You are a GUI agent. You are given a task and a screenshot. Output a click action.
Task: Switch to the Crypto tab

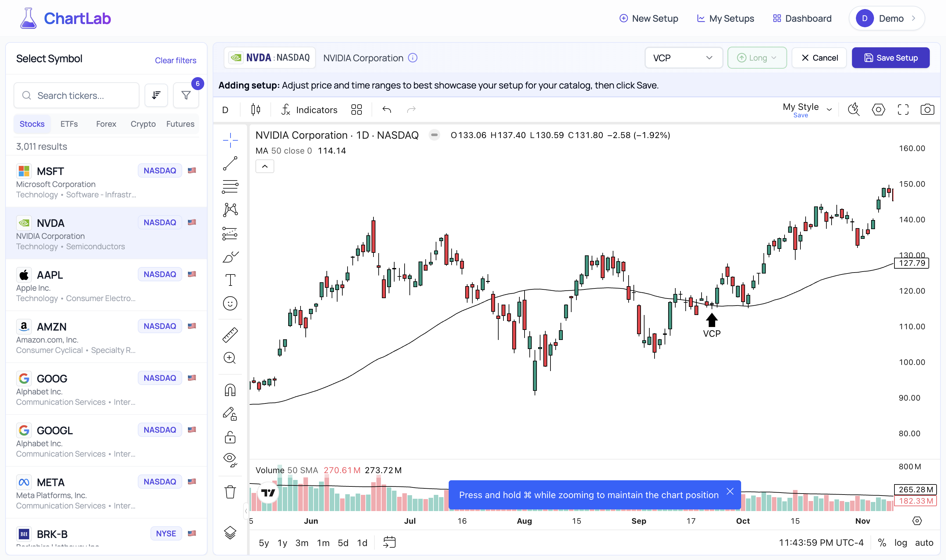[143, 124]
